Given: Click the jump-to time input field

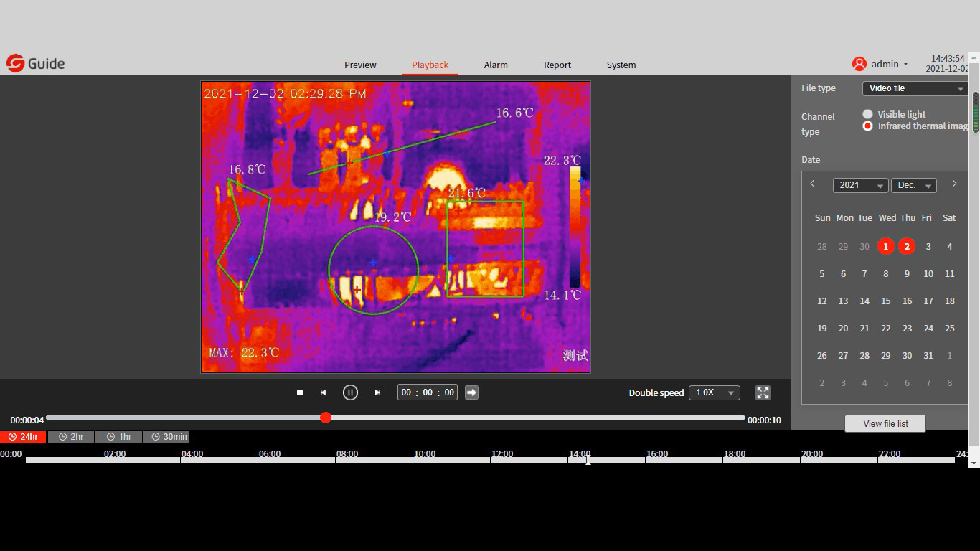Looking at the screenshot, I should (428, 392).
